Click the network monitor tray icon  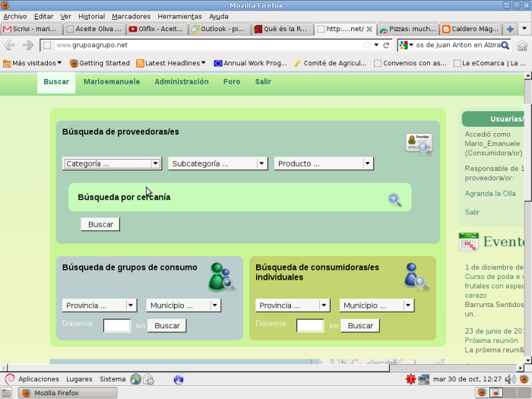[x=424, y=379]
